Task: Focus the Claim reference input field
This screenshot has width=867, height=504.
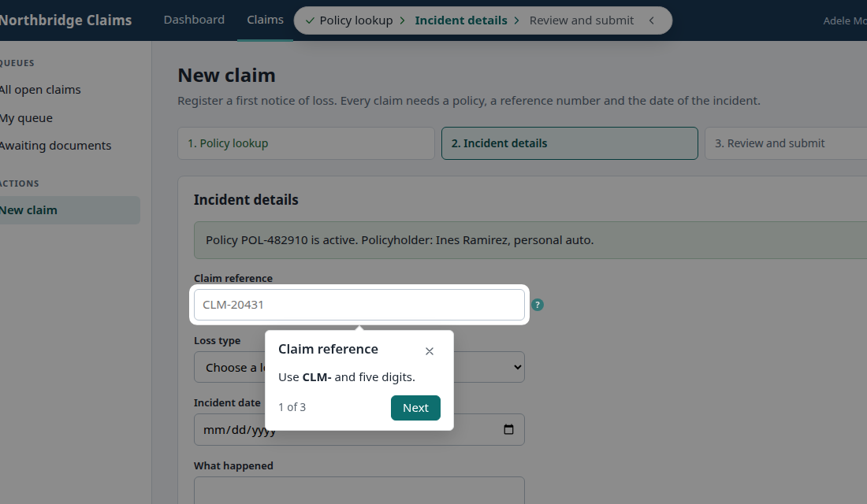Action: click(359, 305)
